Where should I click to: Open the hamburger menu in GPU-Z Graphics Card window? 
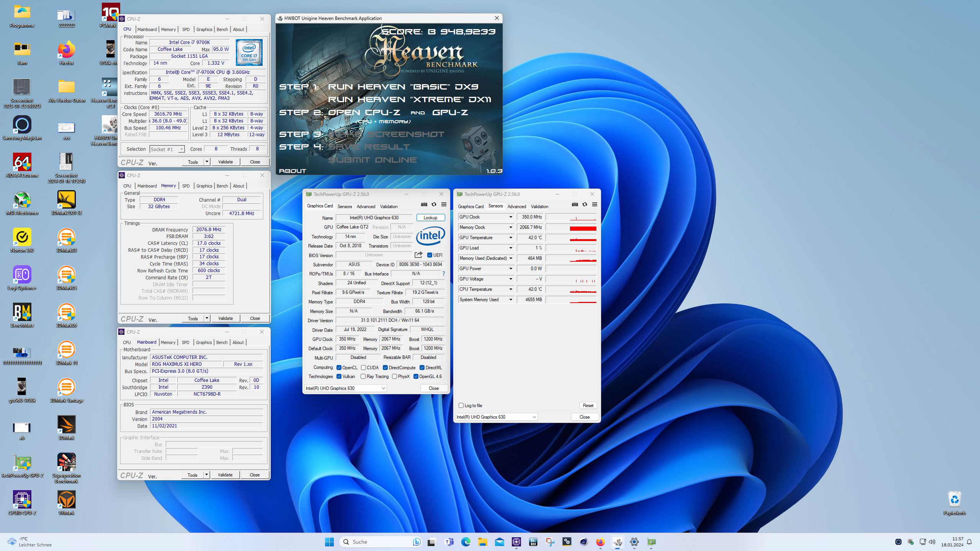[444, 205]
